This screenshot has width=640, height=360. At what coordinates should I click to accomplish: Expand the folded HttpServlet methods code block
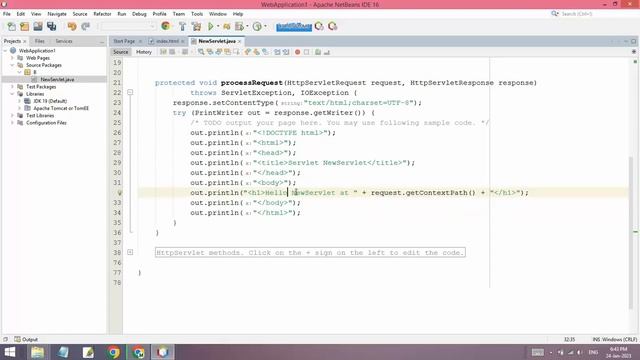[130, 252]
